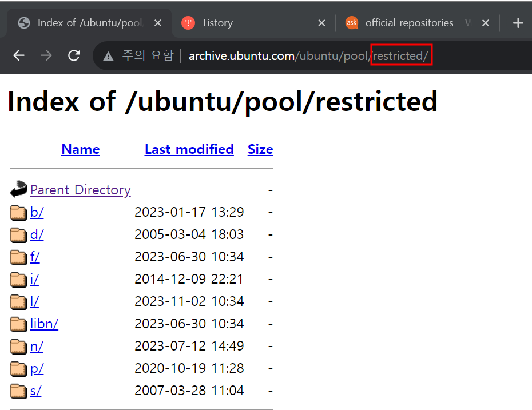Sort listing by Name column
The height and width of the screenshot is (410, 532).
point(80,149)
